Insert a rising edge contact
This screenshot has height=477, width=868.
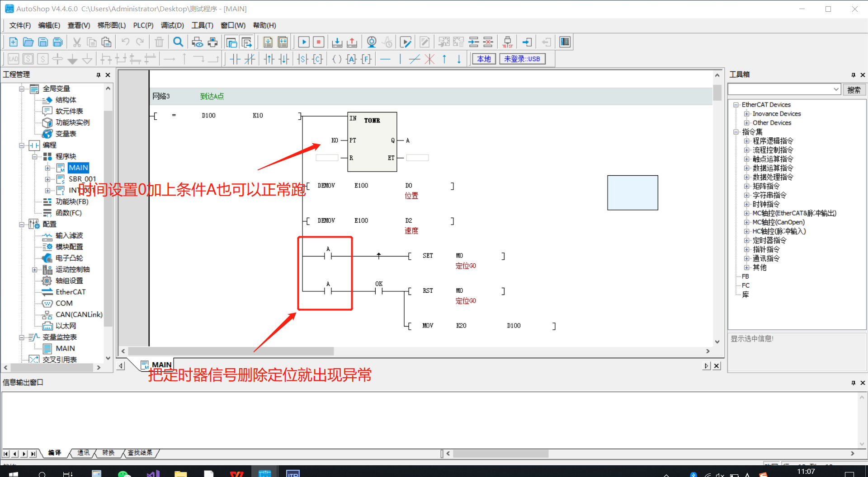coord(269,59)
